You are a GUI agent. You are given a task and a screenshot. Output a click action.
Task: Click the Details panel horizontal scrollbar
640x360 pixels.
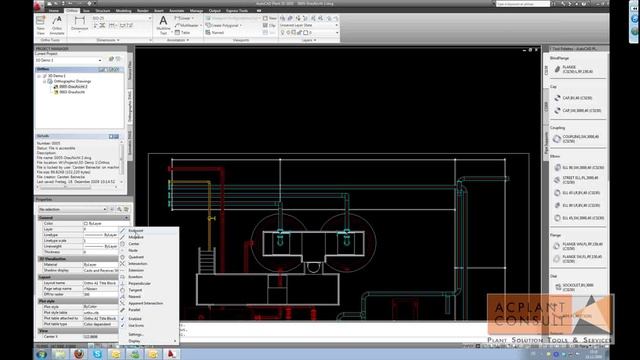pyautogui.click(x=77, y=187)
